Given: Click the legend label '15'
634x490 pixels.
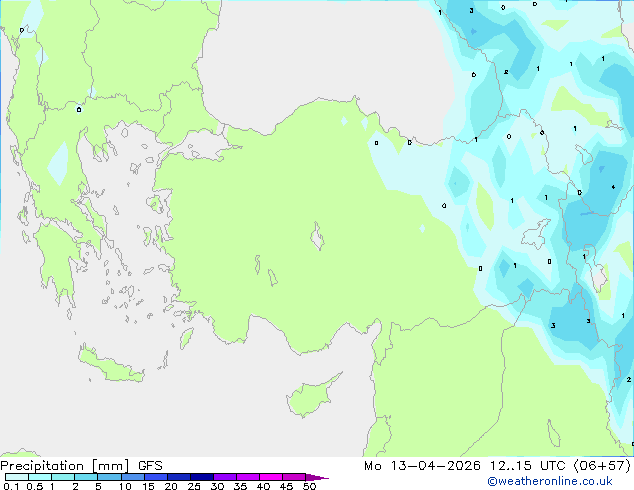Looking at the screenshot, I should pyautogui.click(x=148, y=486).
